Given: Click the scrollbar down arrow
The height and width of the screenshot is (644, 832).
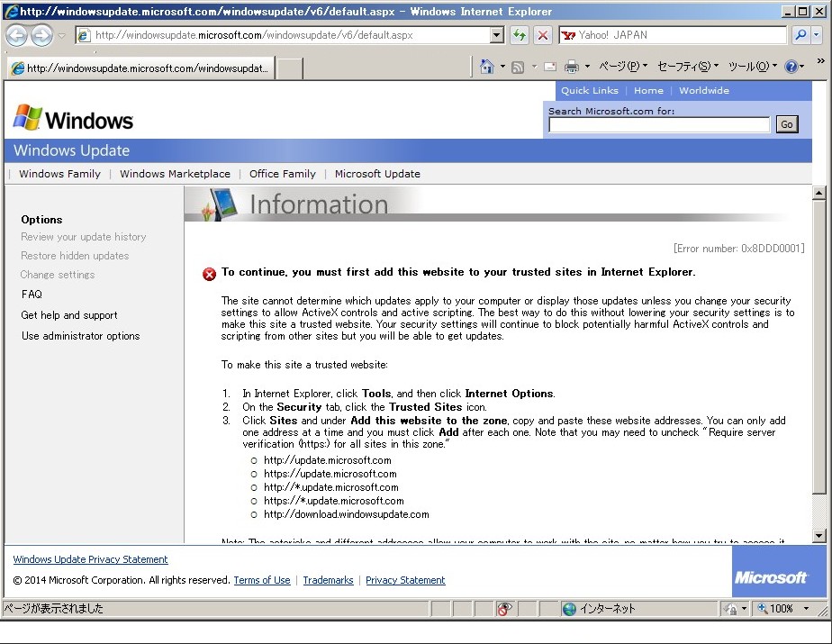Looking at the screenshot, I should pos(818,536).
